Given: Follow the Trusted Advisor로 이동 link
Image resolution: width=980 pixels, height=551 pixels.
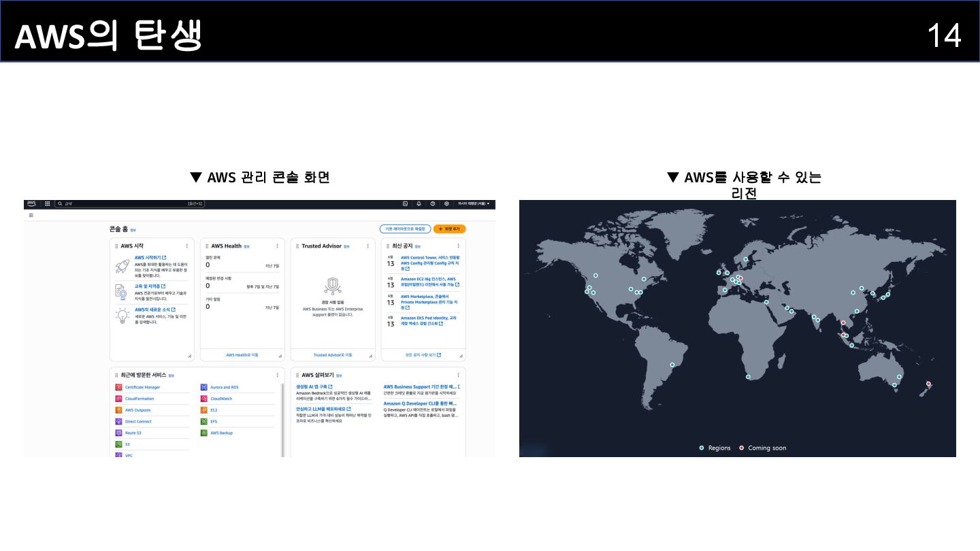Looking at the screenshot, I should point(333,355).
